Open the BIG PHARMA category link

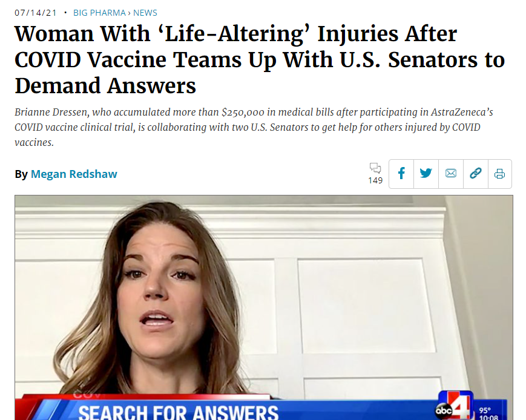tap(99, 13)
